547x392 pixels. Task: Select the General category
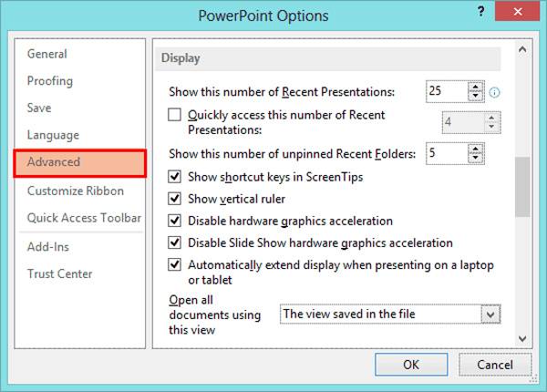[x=46, y=54]
